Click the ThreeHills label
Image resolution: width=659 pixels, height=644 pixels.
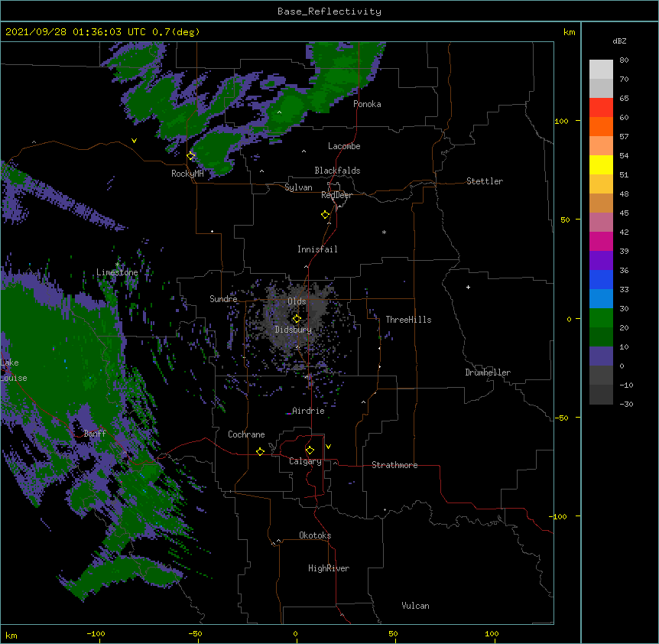pyautogui.click(x=408, y=320)
